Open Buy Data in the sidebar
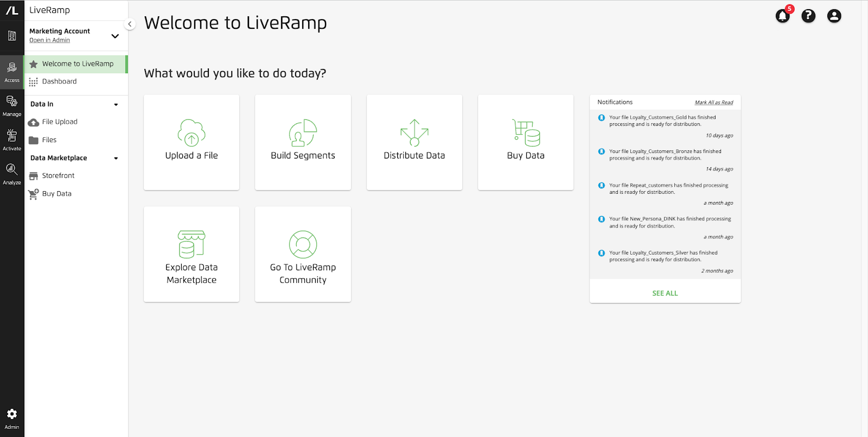 tap(76, 193)
